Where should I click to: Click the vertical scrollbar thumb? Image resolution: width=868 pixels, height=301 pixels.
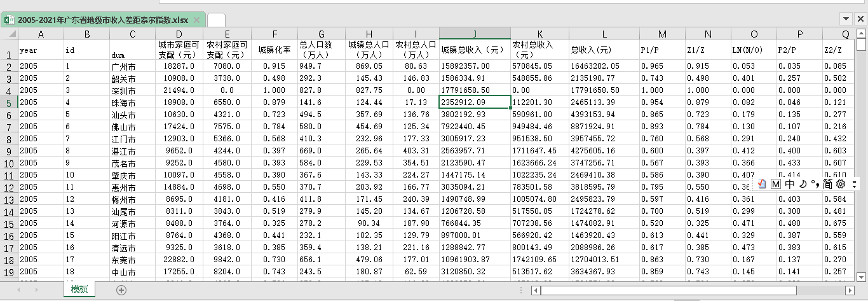tap(861, 45)
